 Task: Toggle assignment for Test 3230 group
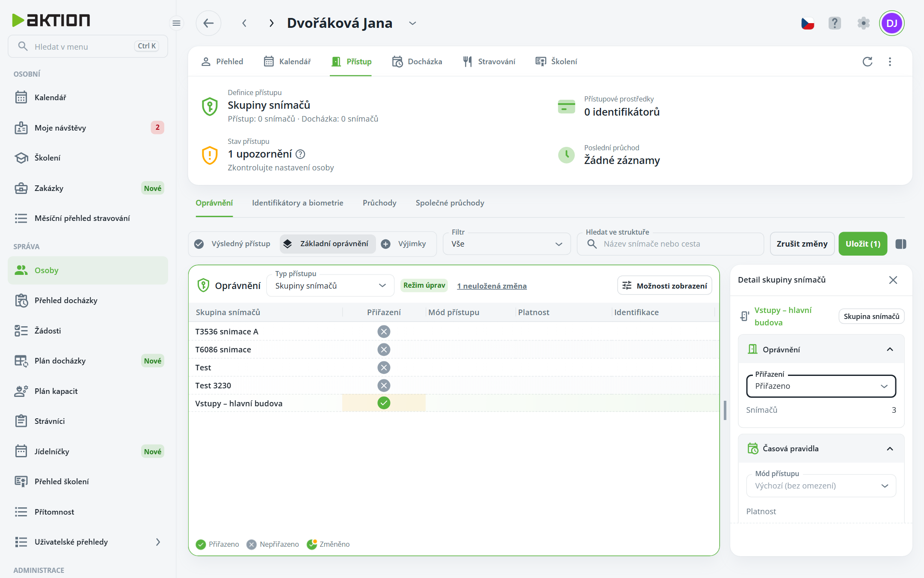pos(384,385)
